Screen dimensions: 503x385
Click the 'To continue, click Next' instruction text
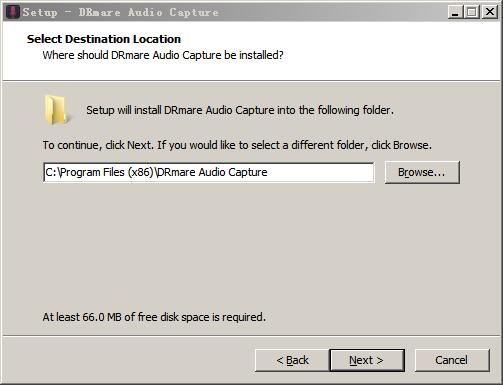237,145
